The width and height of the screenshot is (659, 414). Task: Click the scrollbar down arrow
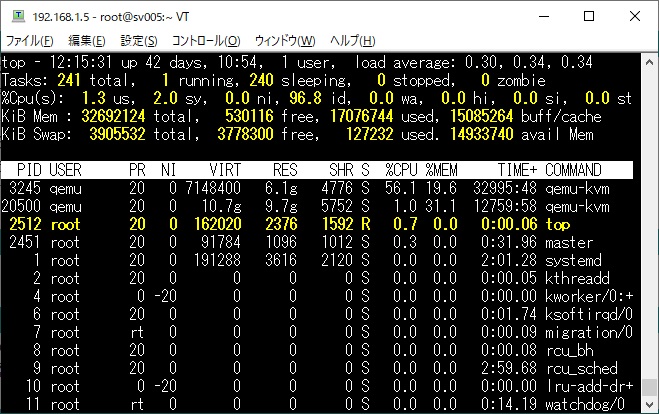649,405
